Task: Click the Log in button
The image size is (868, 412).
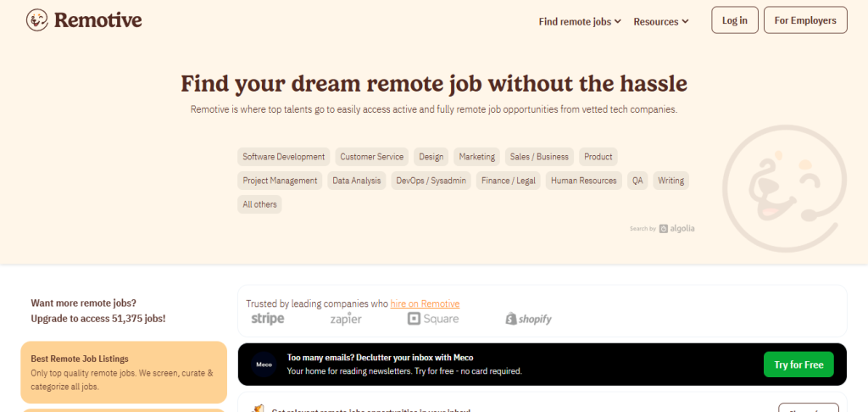Action: coord(735,20)
